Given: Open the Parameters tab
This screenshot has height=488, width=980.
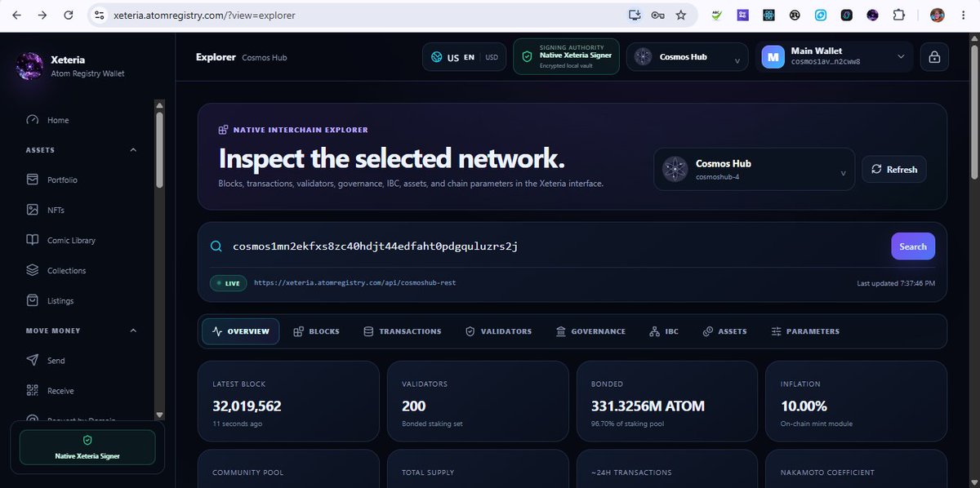Looking at the screenshot, I should (x=805, y=331).
